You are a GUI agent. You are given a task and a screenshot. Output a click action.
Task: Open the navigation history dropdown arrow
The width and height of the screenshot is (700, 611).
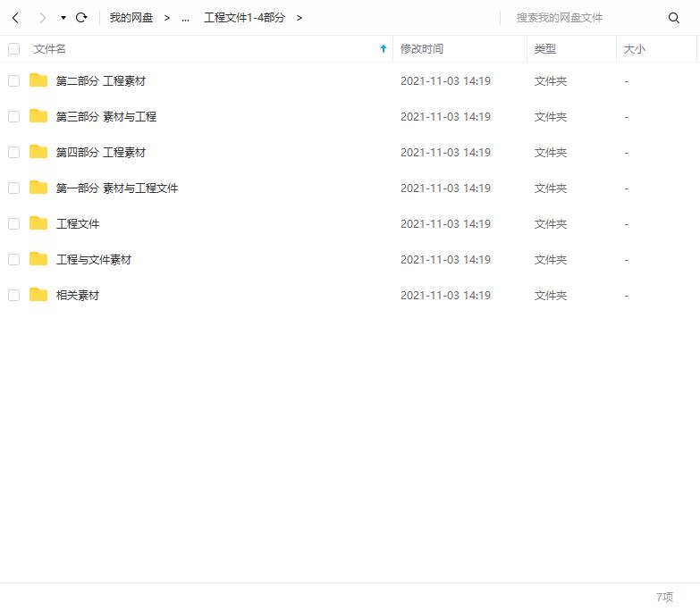63,18
